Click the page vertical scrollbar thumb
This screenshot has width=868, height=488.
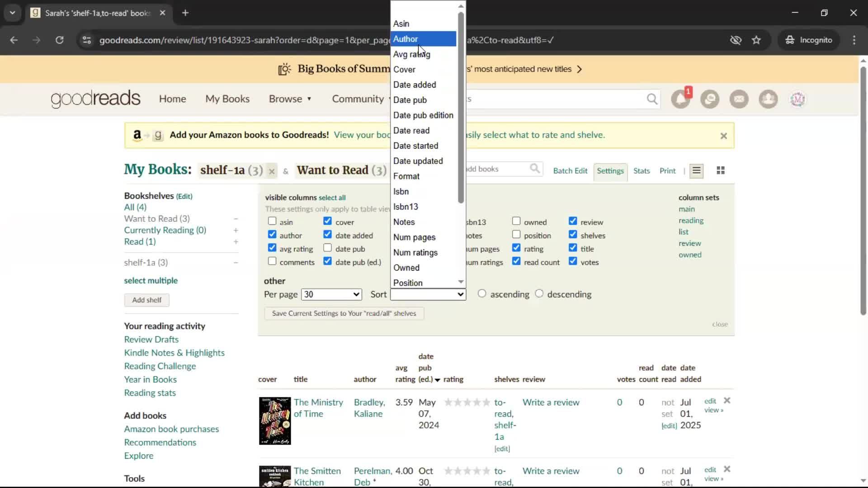pyautogui.click(x=863, y=191)
